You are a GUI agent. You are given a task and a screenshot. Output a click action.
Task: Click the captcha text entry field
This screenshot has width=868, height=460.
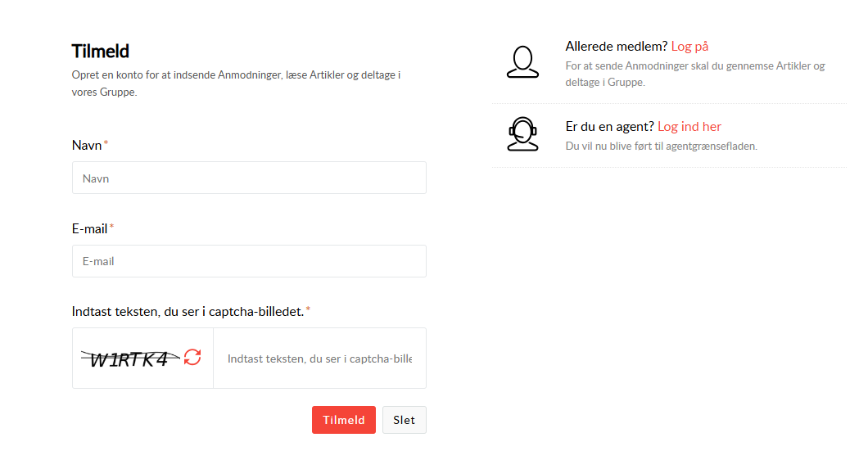(x=319, y=359)
